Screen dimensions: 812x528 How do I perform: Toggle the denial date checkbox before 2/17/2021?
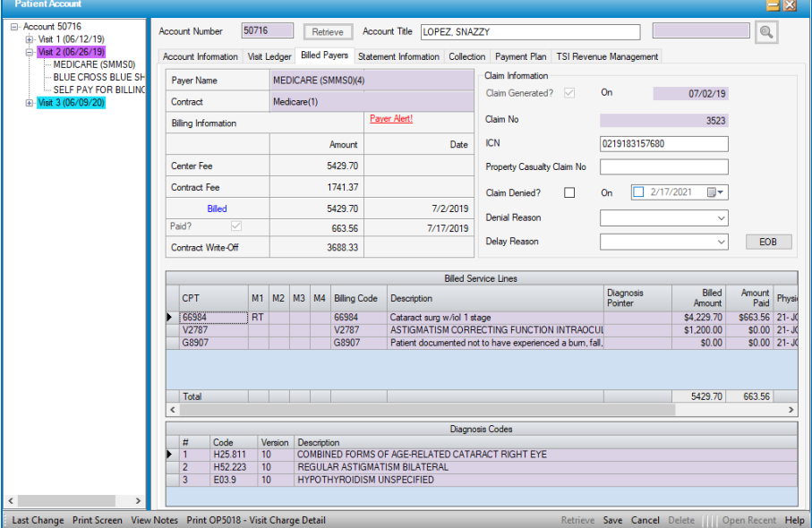(x=638, y=192)
